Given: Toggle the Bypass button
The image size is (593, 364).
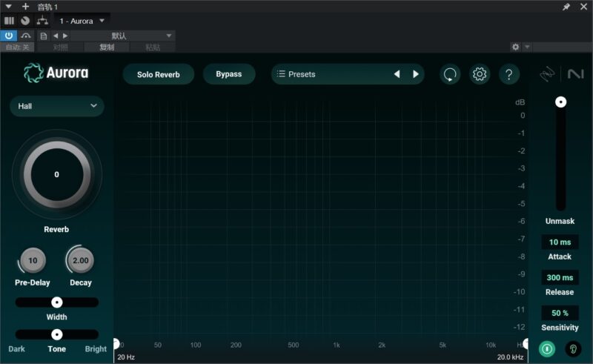Looking at the screenshot, I should (229, 74).
